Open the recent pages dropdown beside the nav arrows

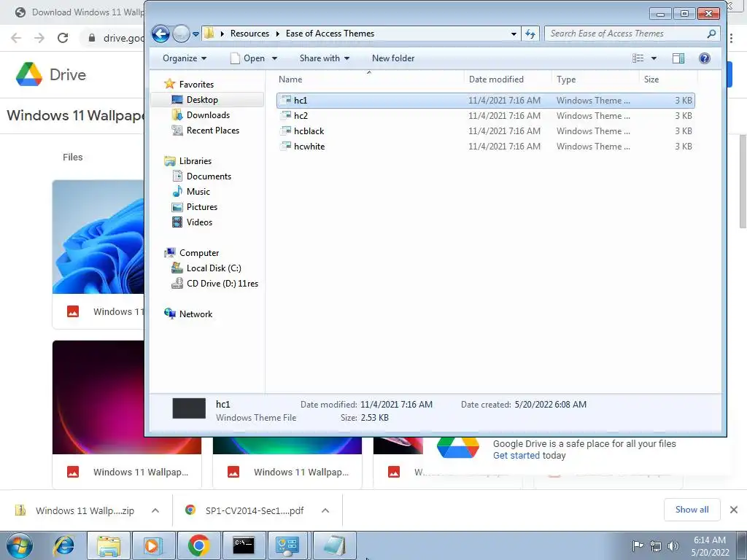pyautogui.click(x=196, y=34)
